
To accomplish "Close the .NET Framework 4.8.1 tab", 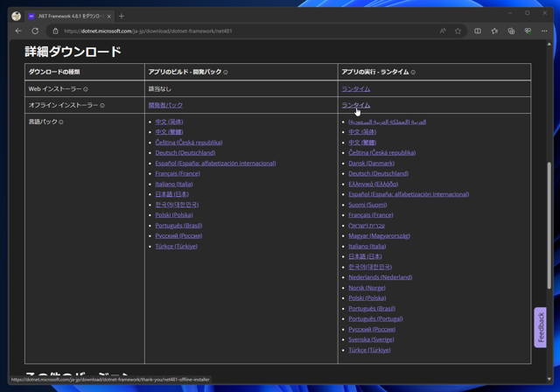I will (108, 16).
